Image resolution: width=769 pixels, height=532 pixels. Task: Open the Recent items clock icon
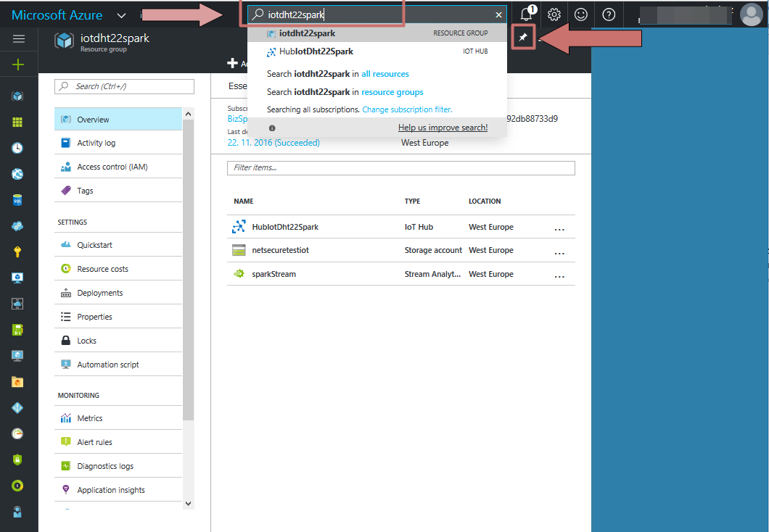pyautogui.click(x=17, y=147)
